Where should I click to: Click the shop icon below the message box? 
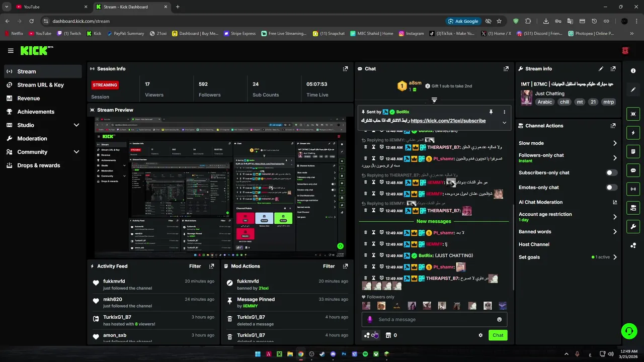[388, 335]
